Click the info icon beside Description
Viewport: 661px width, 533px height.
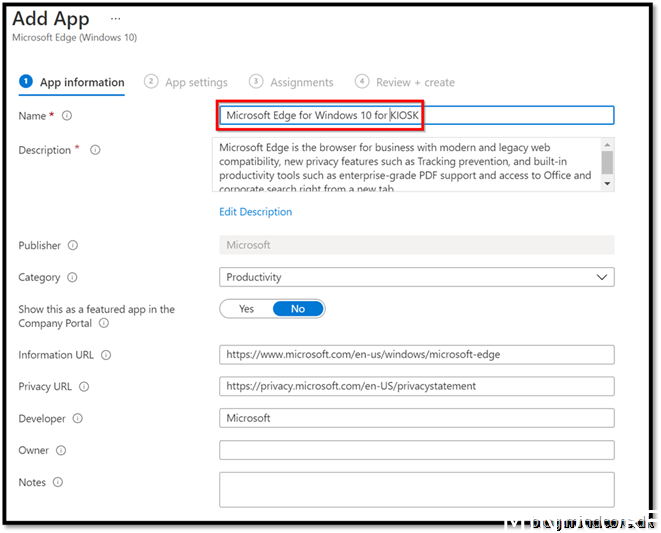pos(95,150)
